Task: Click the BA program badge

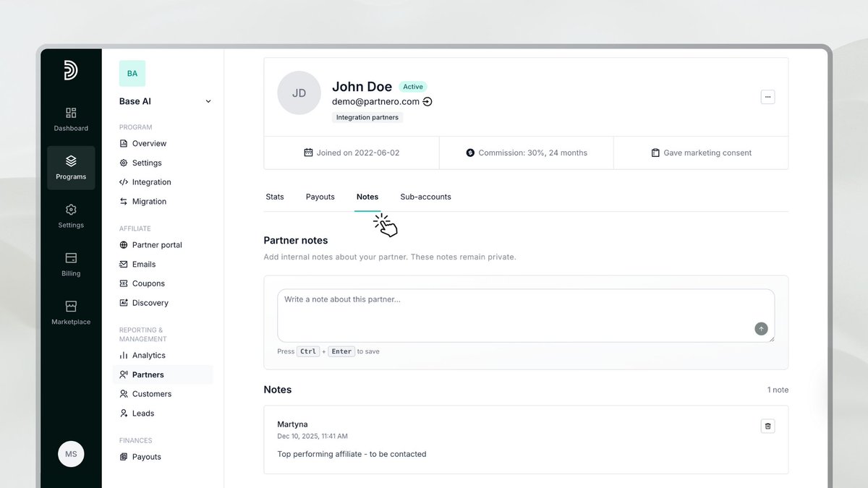Action: (x=132, y=74)
